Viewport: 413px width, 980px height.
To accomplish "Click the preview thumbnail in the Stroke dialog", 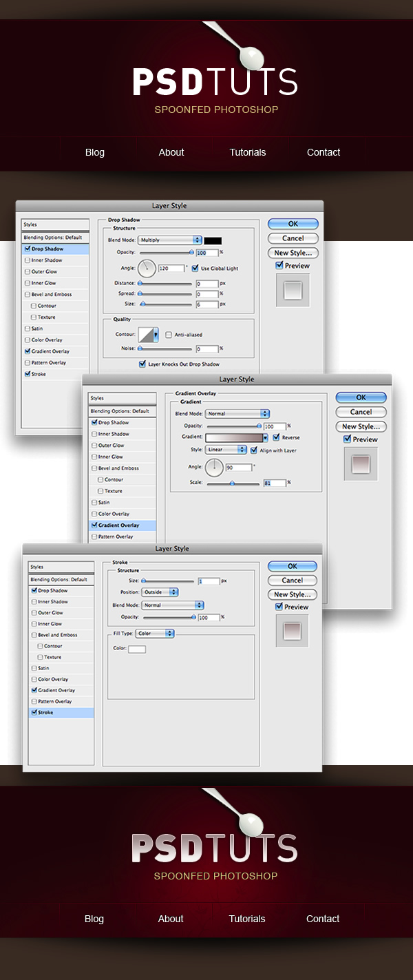I will [292, 630].
